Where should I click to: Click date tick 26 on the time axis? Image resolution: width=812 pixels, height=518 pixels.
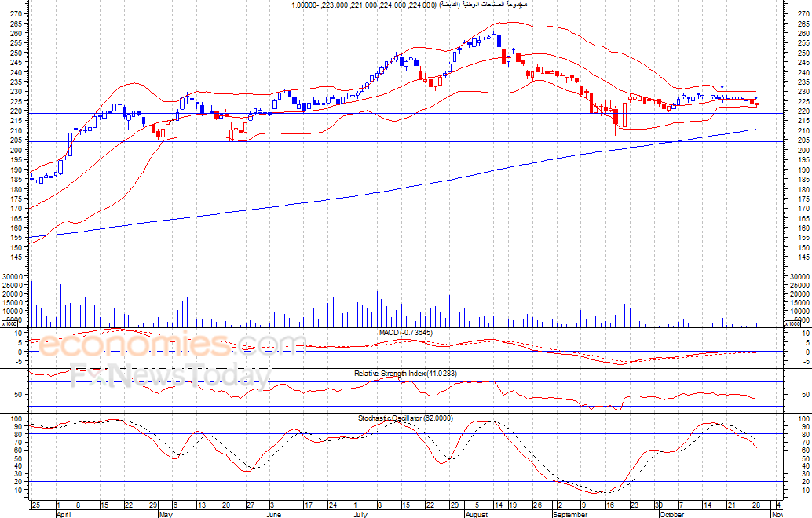537,505
